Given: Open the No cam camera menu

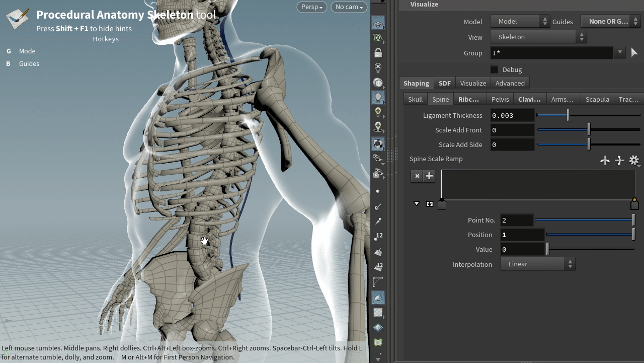Looking at the screenshot, I should [349, 7].
